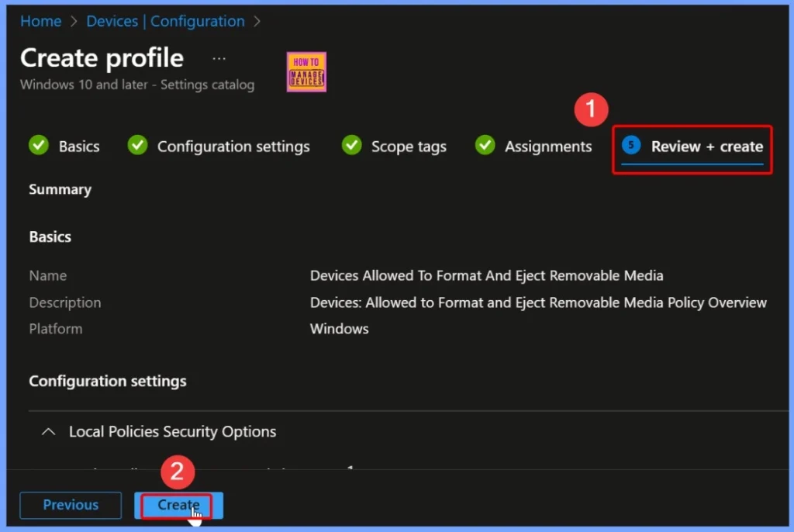Viewport: 794px width, 532px height.
Task: Open the ellipsis menu beside Create profile
Action: (219, 58)
